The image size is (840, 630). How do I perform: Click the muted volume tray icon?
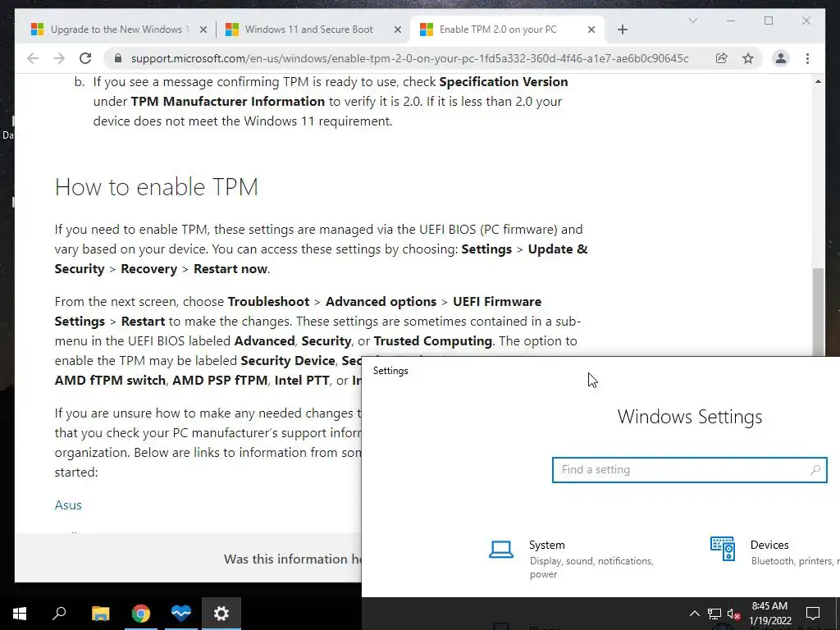(734, 614)
